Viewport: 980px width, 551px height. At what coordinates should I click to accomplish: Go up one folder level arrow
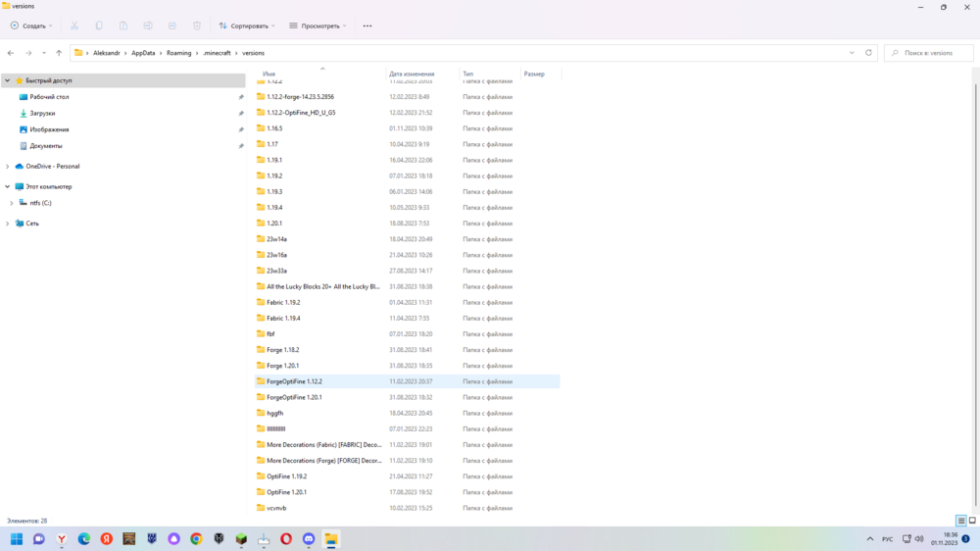[59, 53]
